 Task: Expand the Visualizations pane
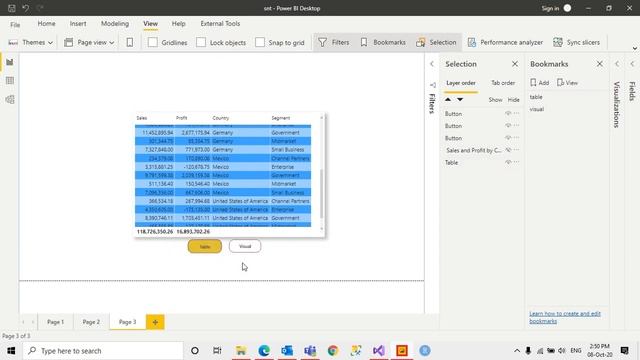pyautogui.click(x=617, y=64)
